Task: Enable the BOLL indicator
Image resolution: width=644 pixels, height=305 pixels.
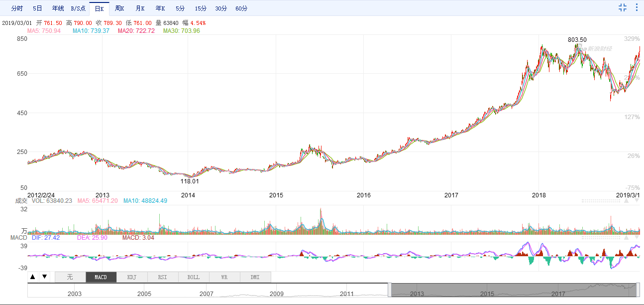Action: 193,277
